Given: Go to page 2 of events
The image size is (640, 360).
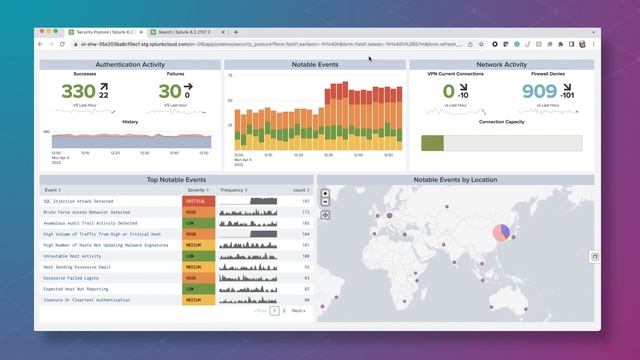Looking at the screenshot, I should 284,311.
